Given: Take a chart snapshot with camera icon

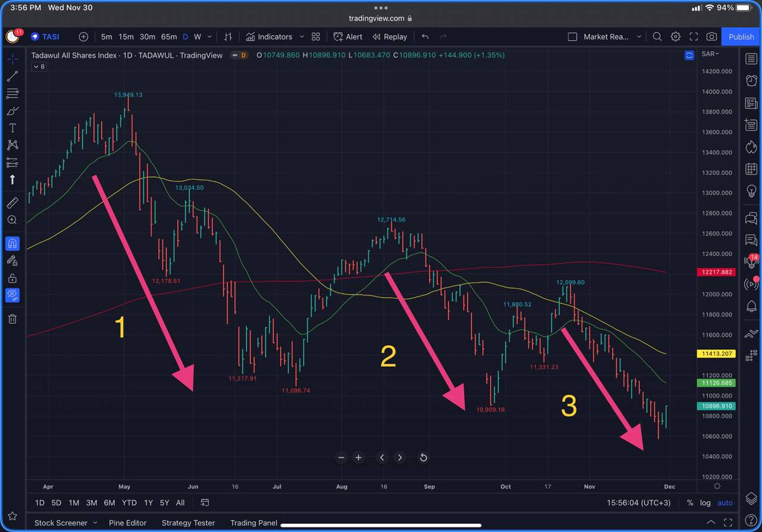Looking at the screenshot, I should (x=712, y=37).
